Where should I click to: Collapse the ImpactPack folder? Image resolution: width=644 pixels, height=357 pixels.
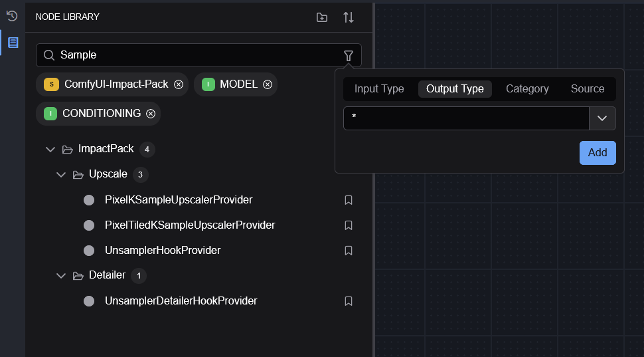50,150
